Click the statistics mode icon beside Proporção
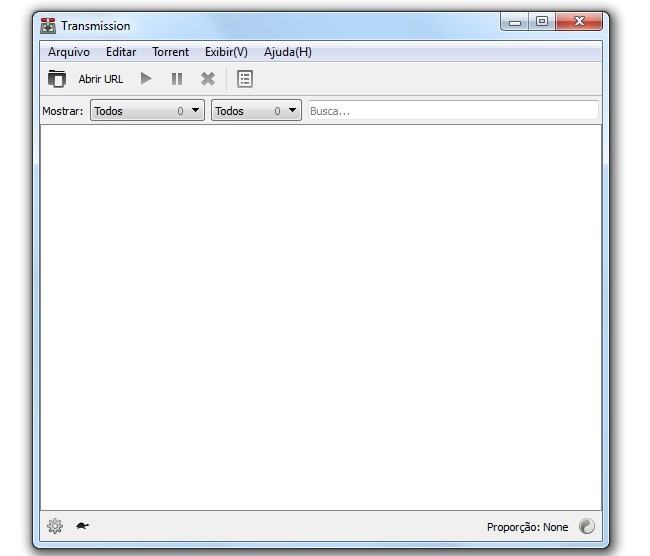Image resolution: width=650 pixels, height=556 pixels. coord(587,526)
